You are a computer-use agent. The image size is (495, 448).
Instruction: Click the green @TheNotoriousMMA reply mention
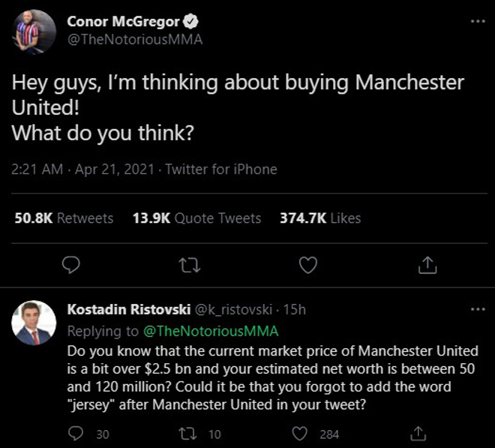tap(209, 331)
